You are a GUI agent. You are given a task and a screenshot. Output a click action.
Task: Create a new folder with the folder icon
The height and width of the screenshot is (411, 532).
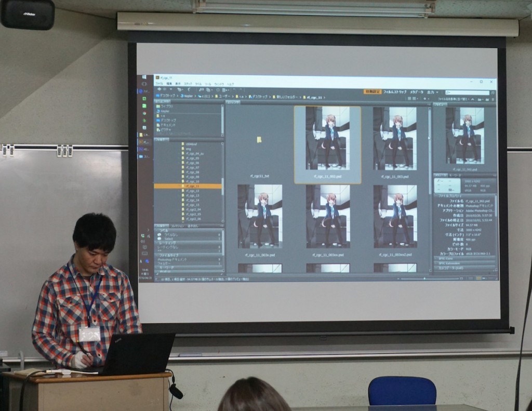coord(487,99)
